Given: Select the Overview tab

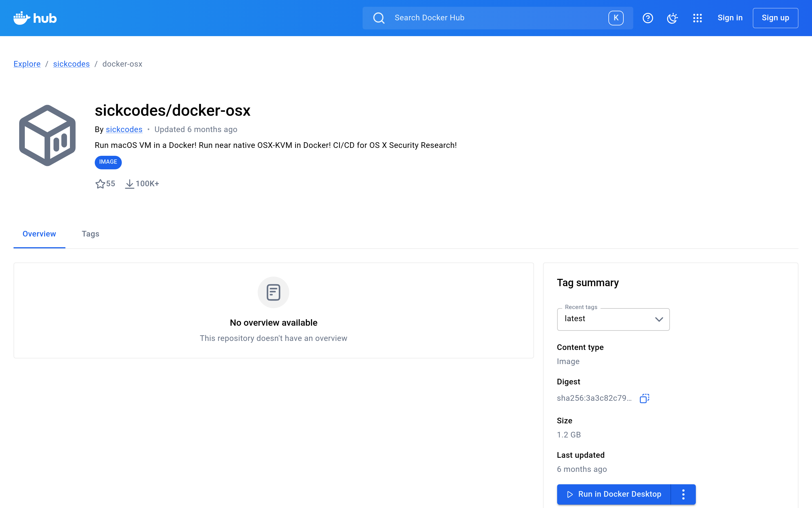Looking at the screenshot, I should point(39,234).
